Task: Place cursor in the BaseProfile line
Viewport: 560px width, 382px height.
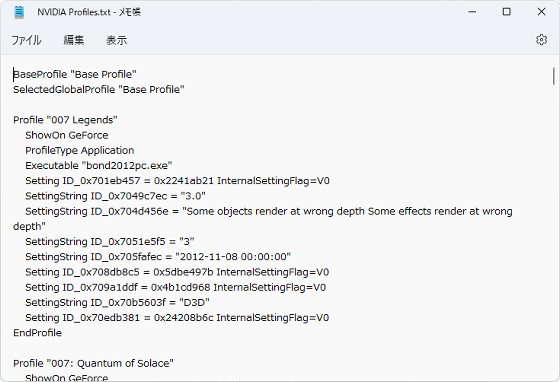Action: (x=75, y=74)
